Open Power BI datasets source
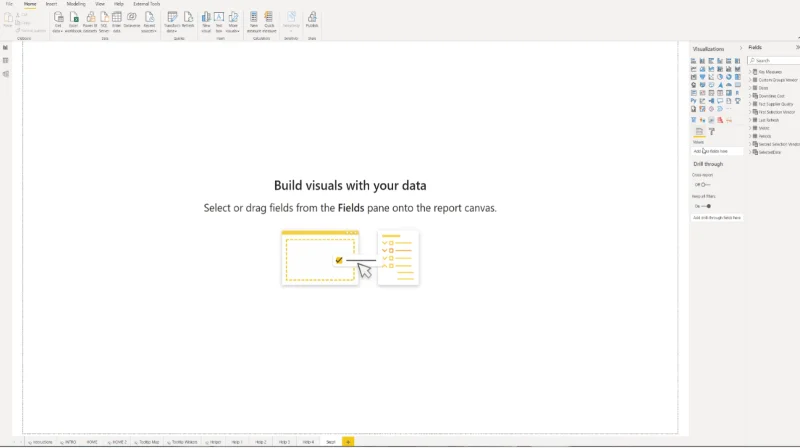800x448 pixels. 90,22
